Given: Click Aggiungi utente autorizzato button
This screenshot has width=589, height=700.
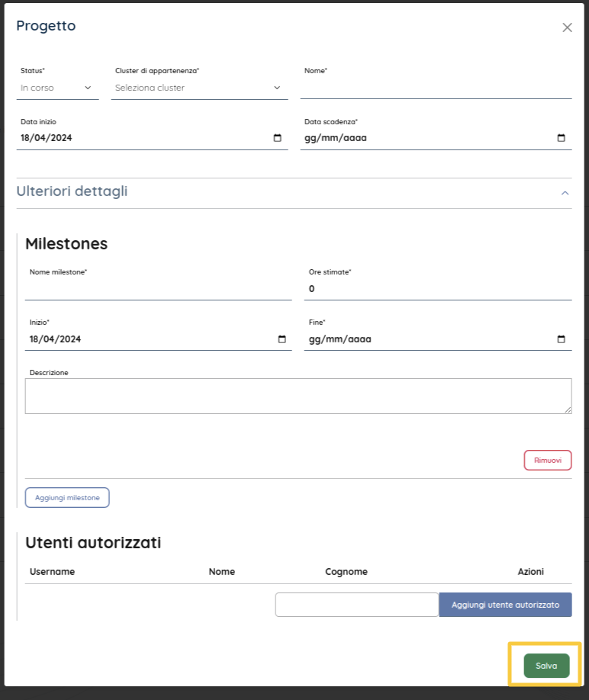Looking at the screenshot, I should pos(505,605).
